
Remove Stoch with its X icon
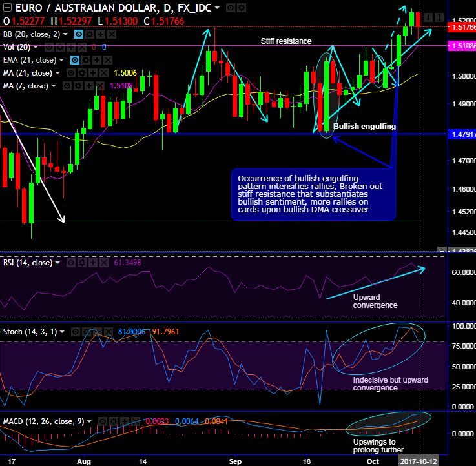(109, 332)
